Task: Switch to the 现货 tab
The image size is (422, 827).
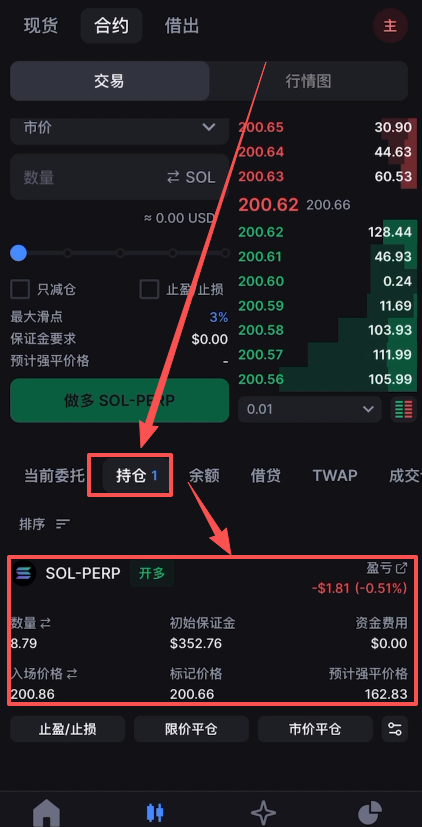Action: [41, 25]
